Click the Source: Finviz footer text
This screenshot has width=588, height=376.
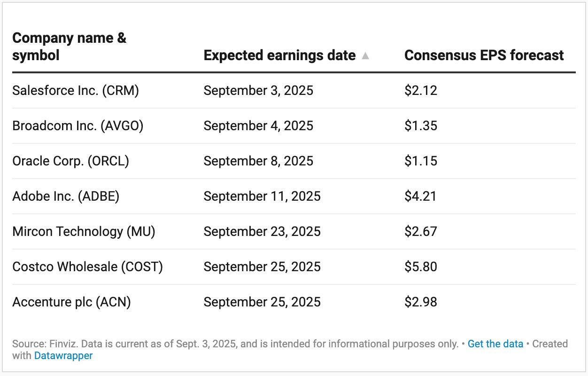pos(235,344)
